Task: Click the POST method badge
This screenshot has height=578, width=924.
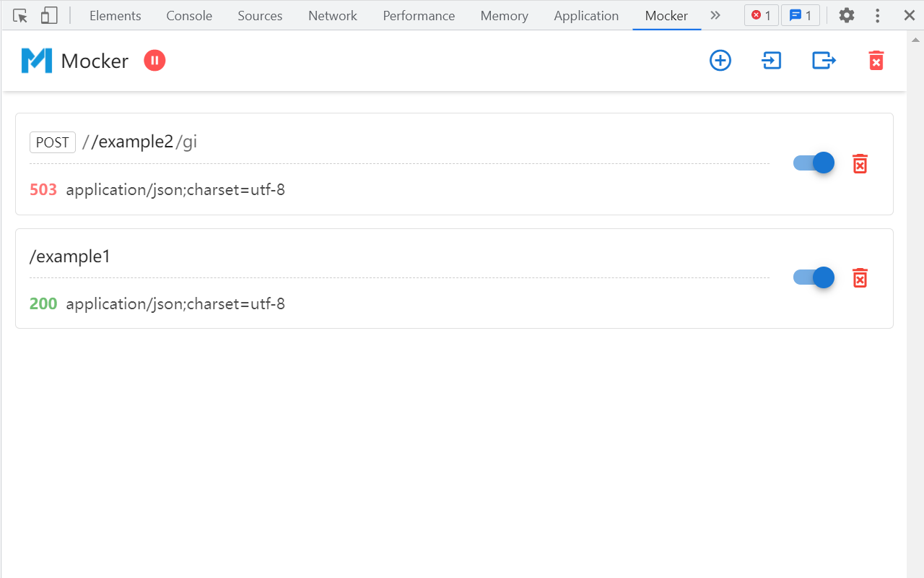Action: (53, 142)
